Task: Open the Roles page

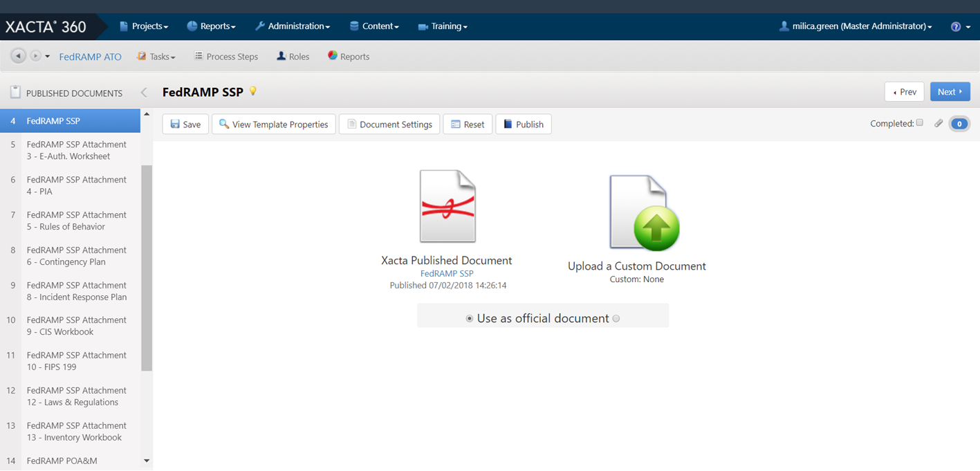Action: tap(293, 57)
